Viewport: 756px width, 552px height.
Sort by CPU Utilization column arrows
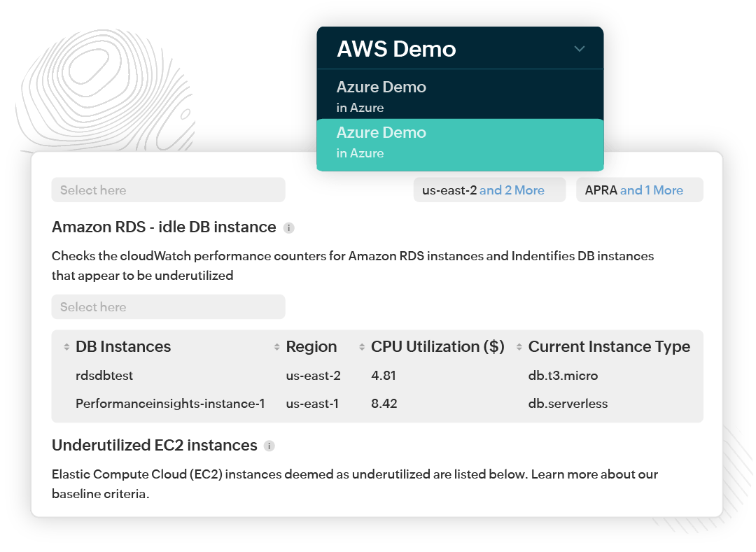click(362, 347)
